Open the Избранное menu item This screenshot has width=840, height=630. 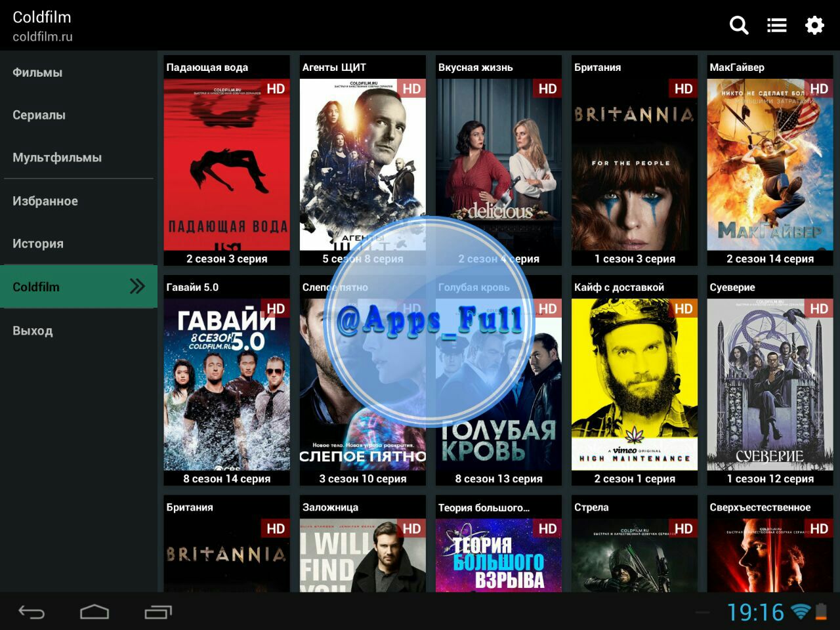pyautogui.click(x=79, y=201)
